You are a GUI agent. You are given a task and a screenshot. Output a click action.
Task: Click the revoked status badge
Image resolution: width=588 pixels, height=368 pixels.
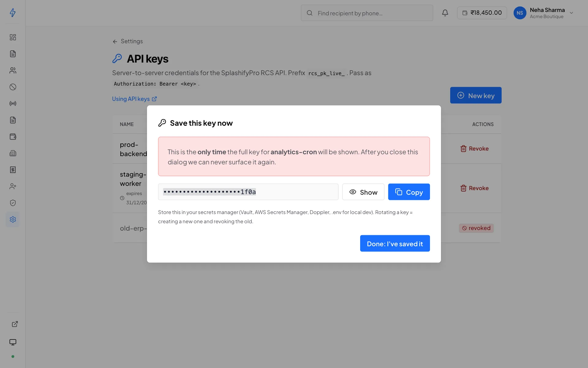pos(476,228)
